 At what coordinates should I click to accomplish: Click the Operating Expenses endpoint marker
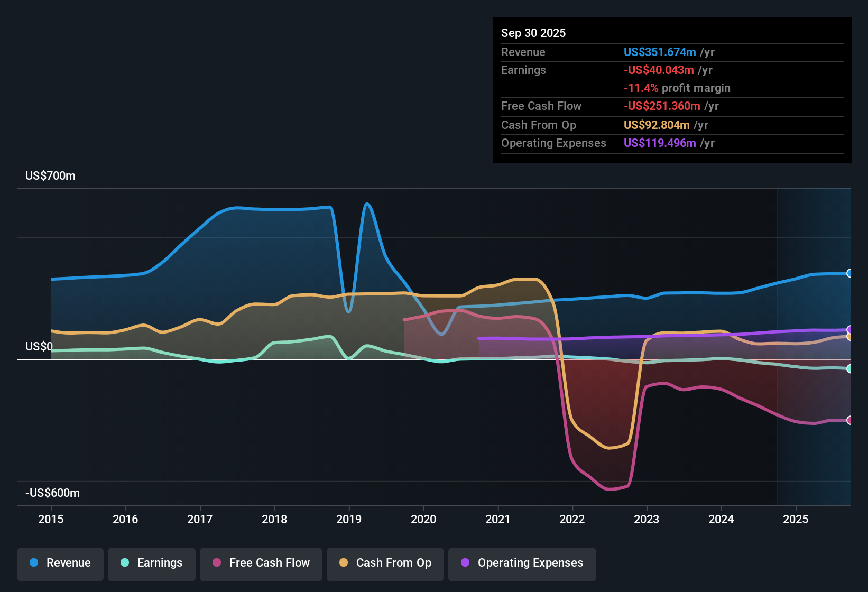click(x=849, y=329)
